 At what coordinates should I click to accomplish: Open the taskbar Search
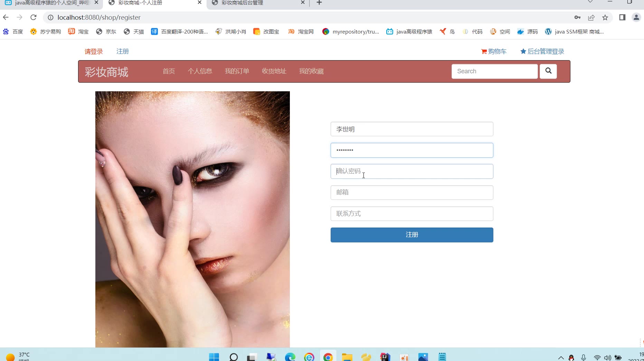tap(234, 357)
